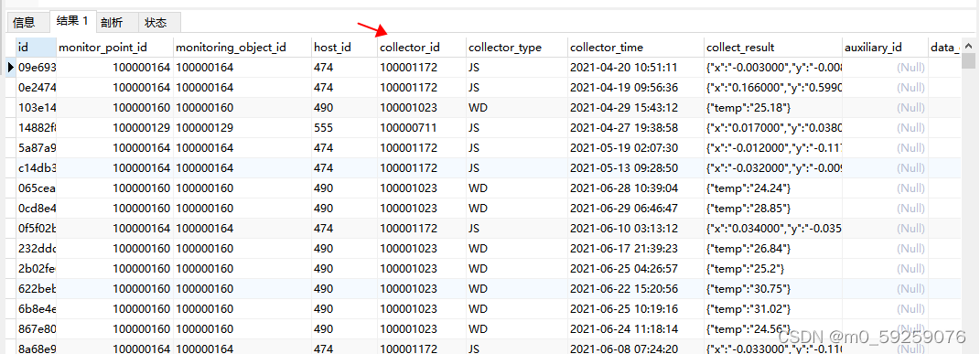980x354 pixels.
Task: Click the id cell 103e14
Action: [x=37, y=107]
